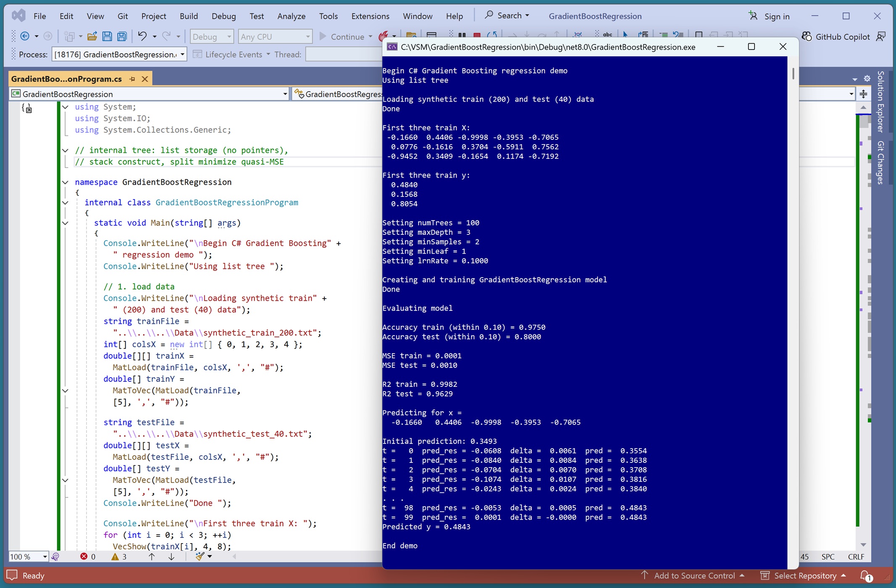Screen dimensions: 896x588
Task: Open the Process selection dropdown
Action: [182, 55]
